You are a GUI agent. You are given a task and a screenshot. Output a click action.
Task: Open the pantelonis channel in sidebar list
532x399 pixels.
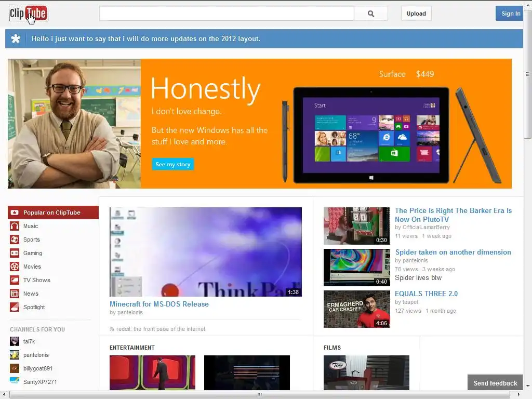click(x=36, y=355)
